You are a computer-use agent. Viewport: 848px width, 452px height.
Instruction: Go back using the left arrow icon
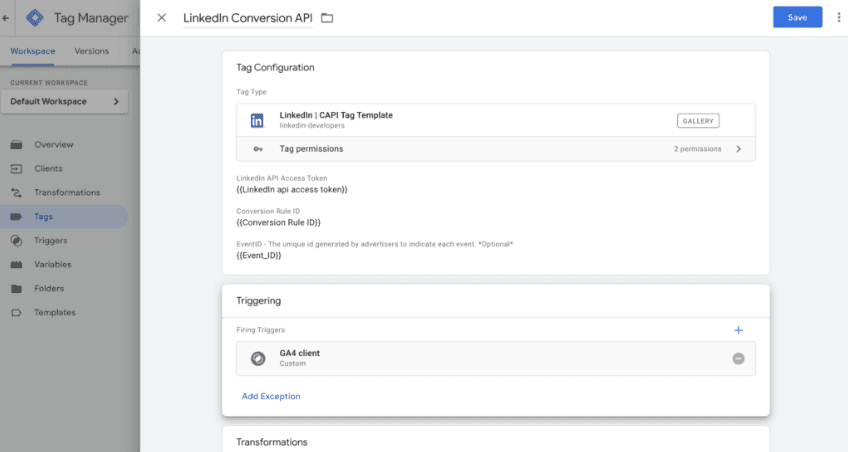(5, 18)
